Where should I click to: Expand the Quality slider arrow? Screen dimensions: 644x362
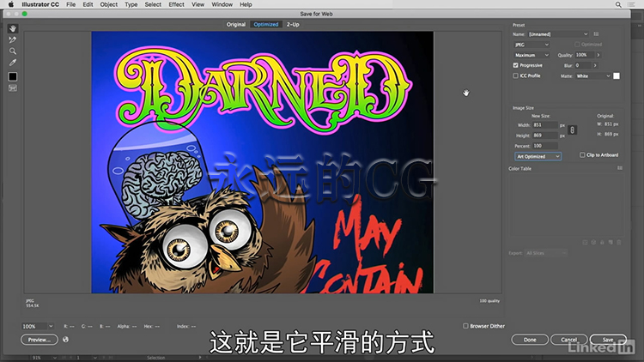click(x=598, y=55)
